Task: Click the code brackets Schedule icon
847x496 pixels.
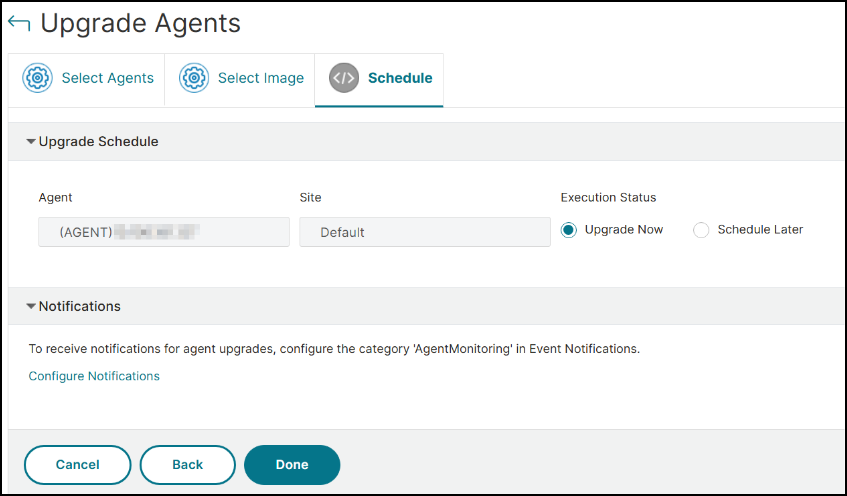Action: pyautogui.click(x=344, y=78)
